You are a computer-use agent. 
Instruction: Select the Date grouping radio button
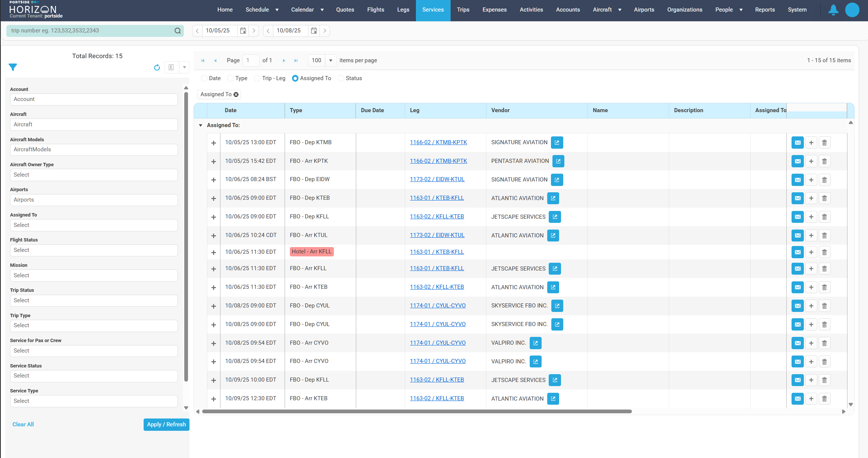click(x=204, y=78)
